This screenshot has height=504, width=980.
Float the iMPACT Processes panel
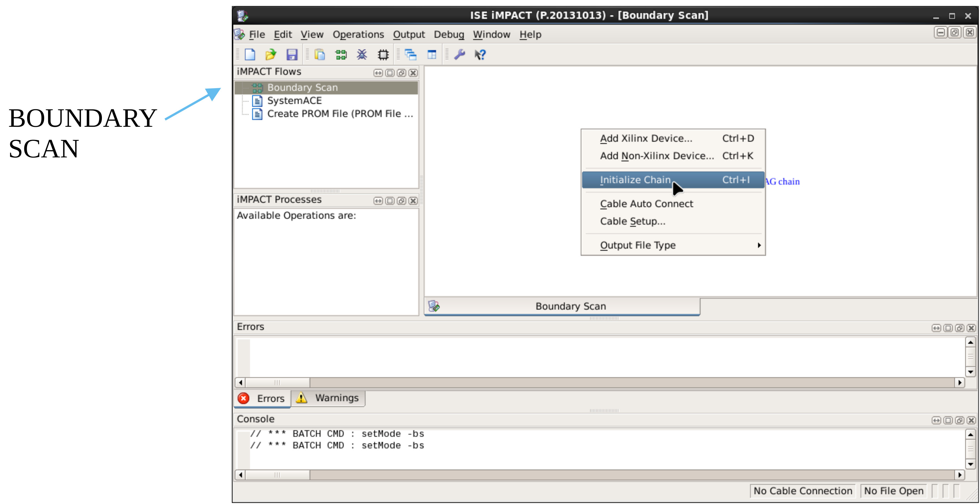pos(401,201)
